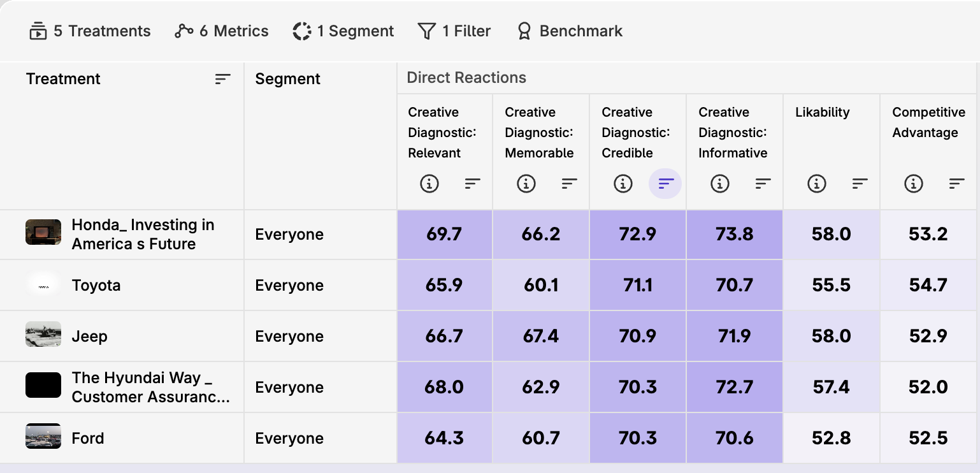Click Ford's Informative score 70.6
The image size is (980, 473).
(735, 439)
